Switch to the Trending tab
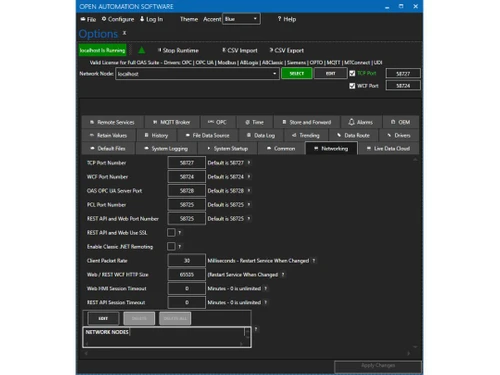500x375 pixels. tap(306, 135)
